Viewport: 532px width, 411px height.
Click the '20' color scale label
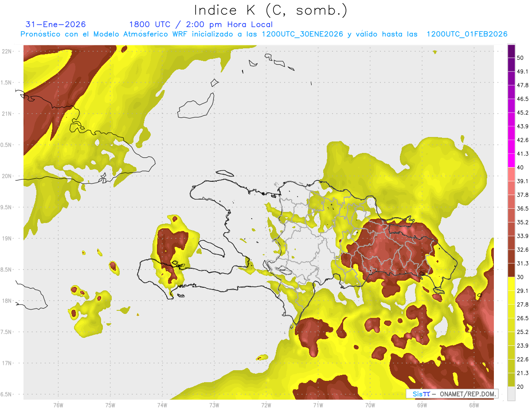tap(520, 387)
